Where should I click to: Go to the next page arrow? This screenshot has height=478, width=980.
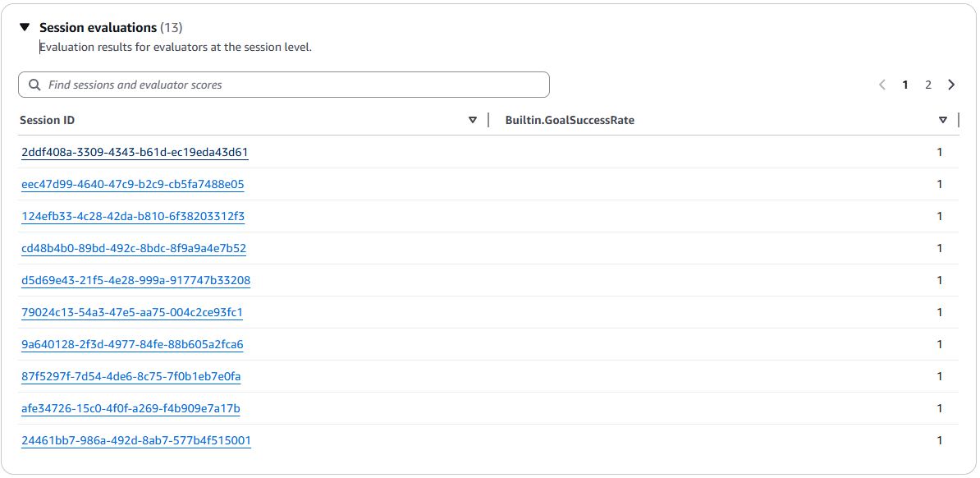pyautogui.click(x=951, y=85)
